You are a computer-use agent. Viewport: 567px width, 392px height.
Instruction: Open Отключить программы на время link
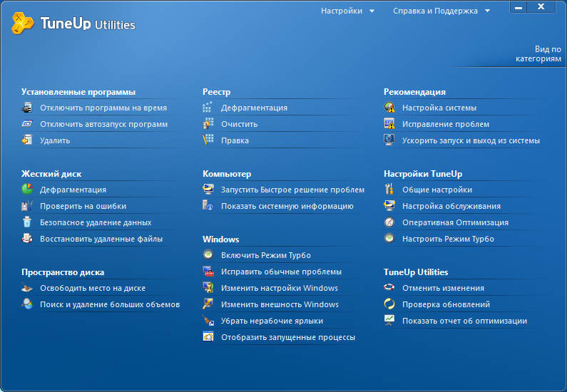pos(103,108)
